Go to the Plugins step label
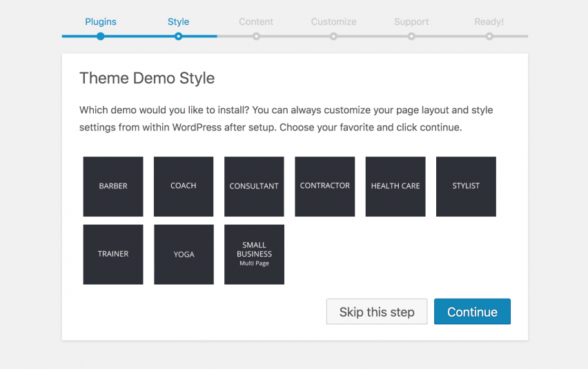The width and height of the screenshot is (588, 369). click(101, 21)
